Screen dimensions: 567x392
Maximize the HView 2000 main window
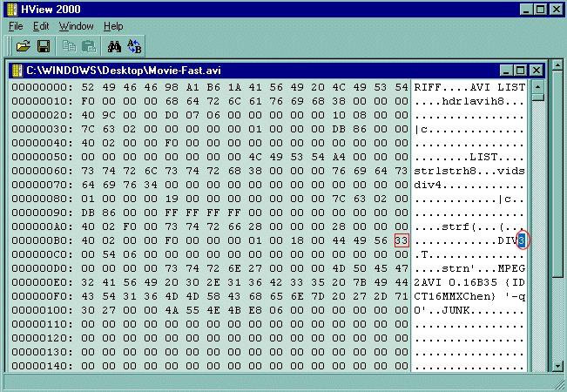[x=541, y=10]
